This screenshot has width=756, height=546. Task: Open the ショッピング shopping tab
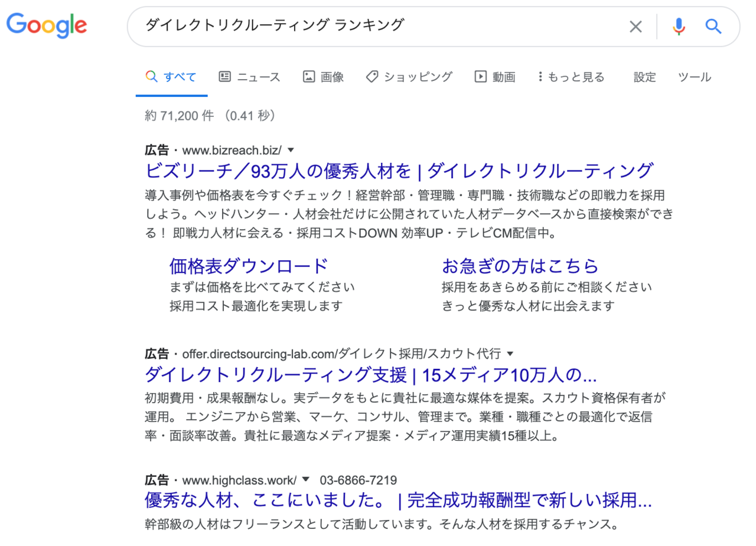point(409,77)
